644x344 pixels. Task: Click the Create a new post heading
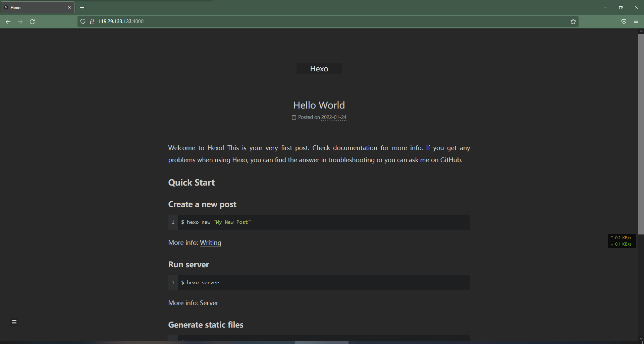(202, 204)
